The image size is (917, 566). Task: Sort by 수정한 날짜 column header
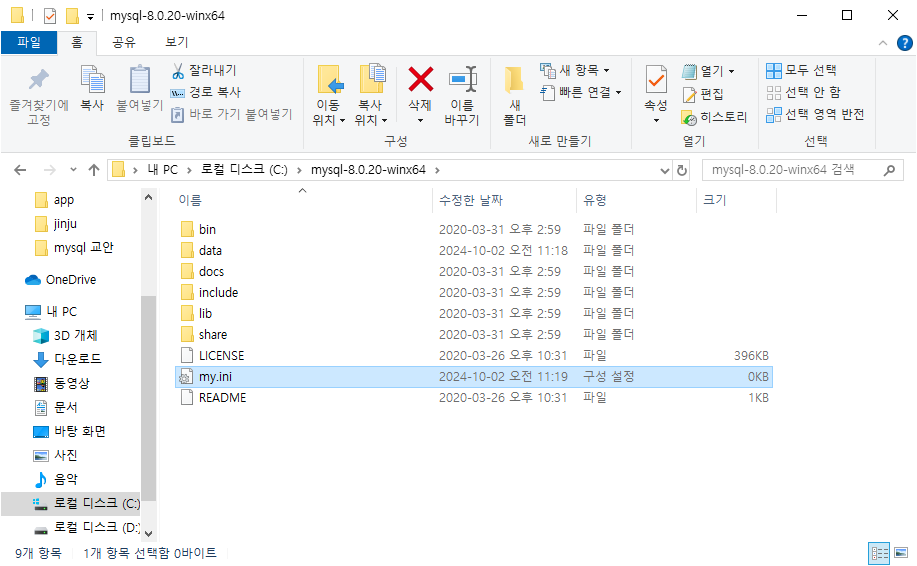[471, 200]
